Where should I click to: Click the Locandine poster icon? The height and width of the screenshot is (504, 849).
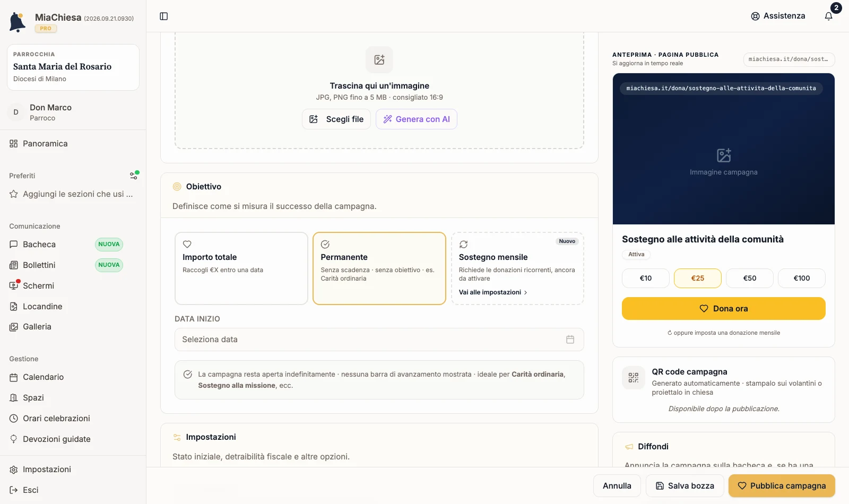pos(14,307)
